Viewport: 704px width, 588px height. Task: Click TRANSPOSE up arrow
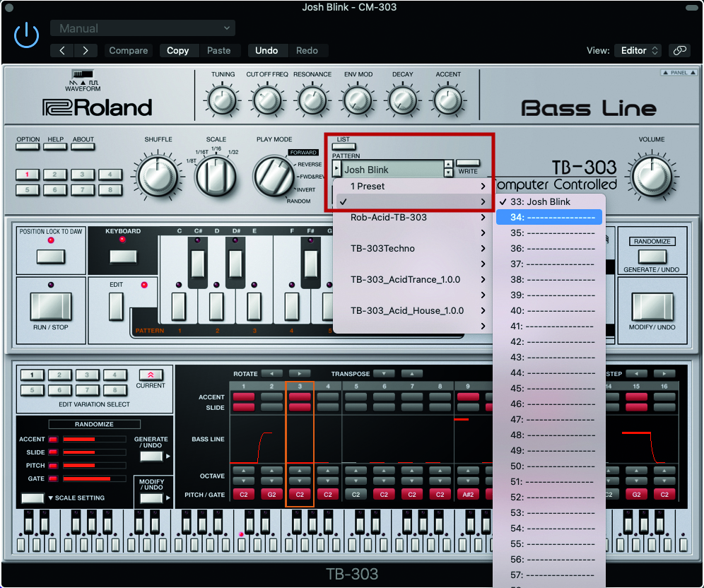pos(411,373)
